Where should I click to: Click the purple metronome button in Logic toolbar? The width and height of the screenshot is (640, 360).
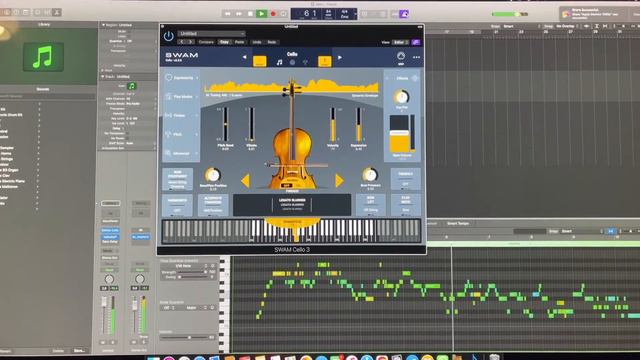pyautogui.click(x=404, y=14)
